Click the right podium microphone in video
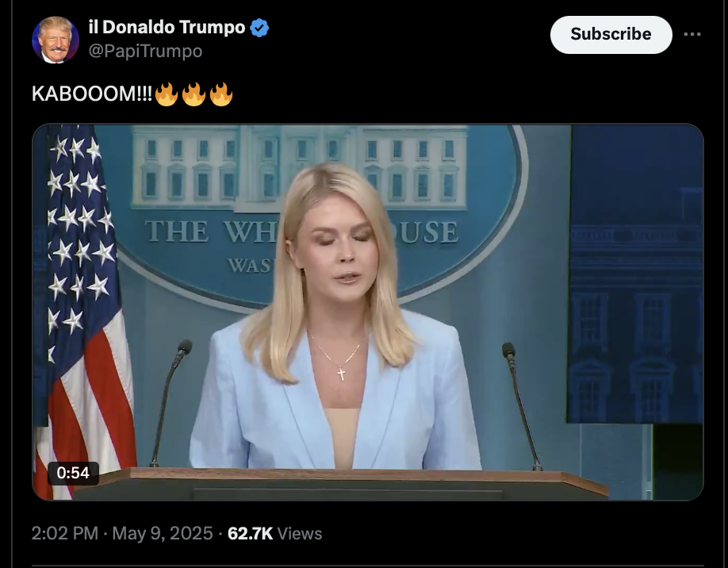Screen dimensions: 728x568 click(522, 406)
